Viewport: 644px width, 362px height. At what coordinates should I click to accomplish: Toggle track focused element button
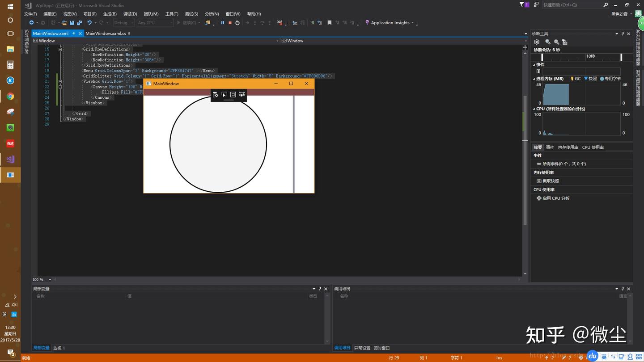click(x=242, y=94)
